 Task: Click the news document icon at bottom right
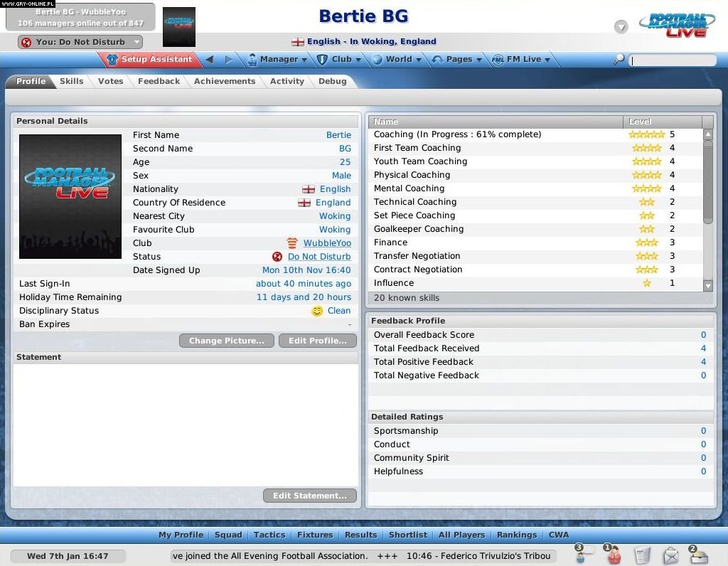(x=643, y=555)
